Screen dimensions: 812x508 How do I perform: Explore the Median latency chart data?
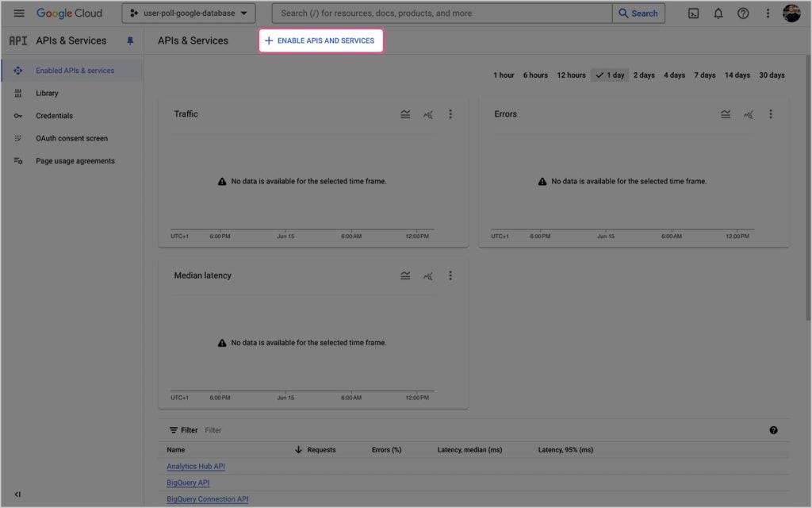click(x=427, y=275)
